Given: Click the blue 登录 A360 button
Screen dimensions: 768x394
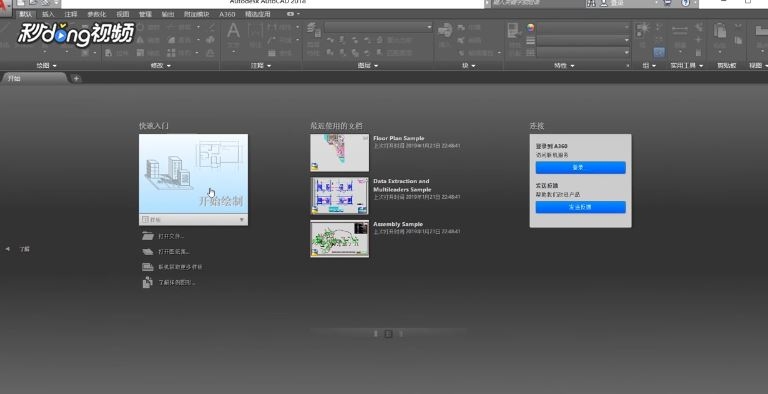Looking at the screenshot, I should pos(580,168).
